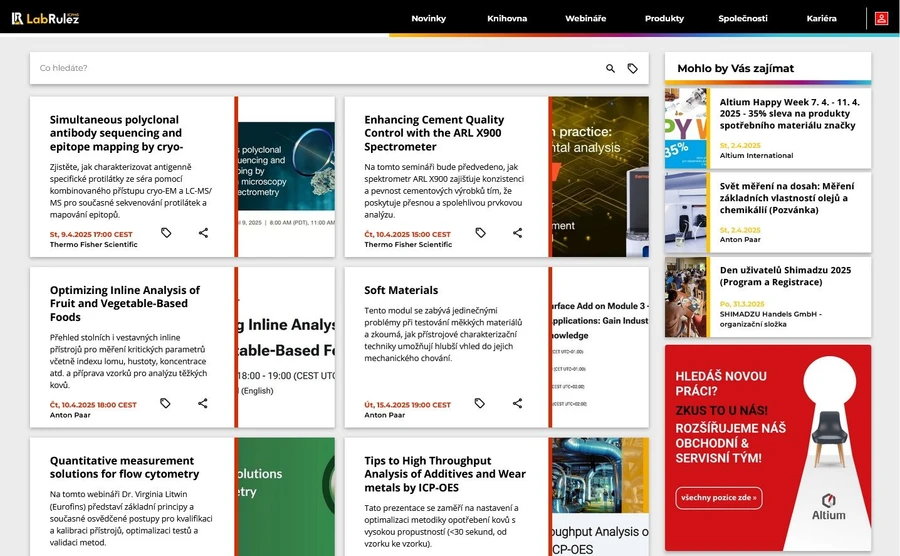Share the Soft Materials webinar
Image resolution: width=900 pixels, height=556 pixels.
pyautogui.click(x=517, y=403)
